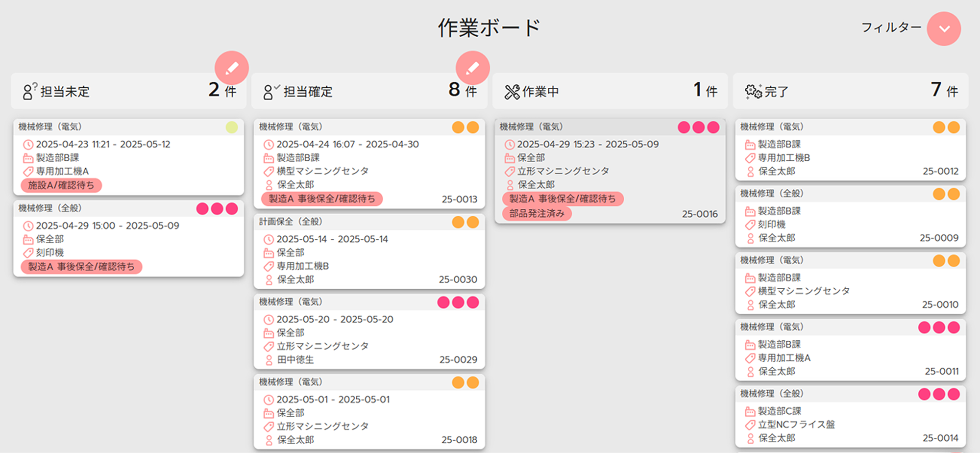The height and width of the screenshot is (453, 980).
Task: Click the 部品発注済み tag
Action: pos(537,214)
